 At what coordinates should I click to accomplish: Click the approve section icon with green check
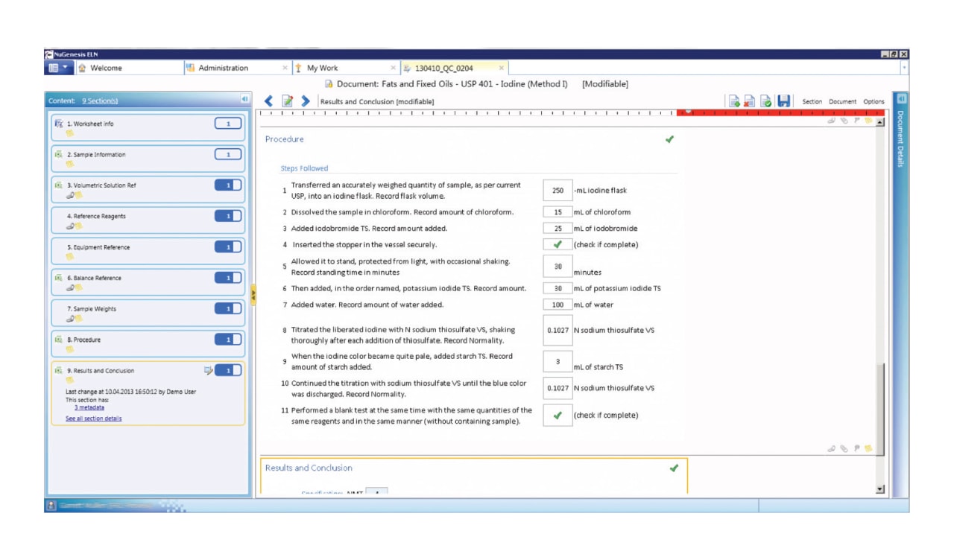(x=765, y=101)
